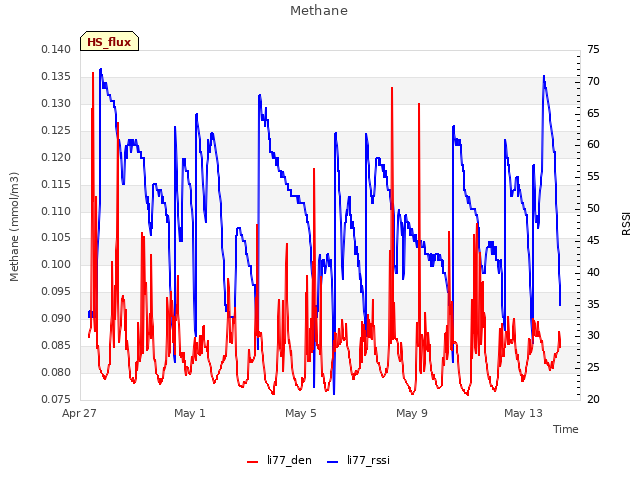Click the 0.130 left axis value
640x480 pixels.
click(x=56, y=103)
